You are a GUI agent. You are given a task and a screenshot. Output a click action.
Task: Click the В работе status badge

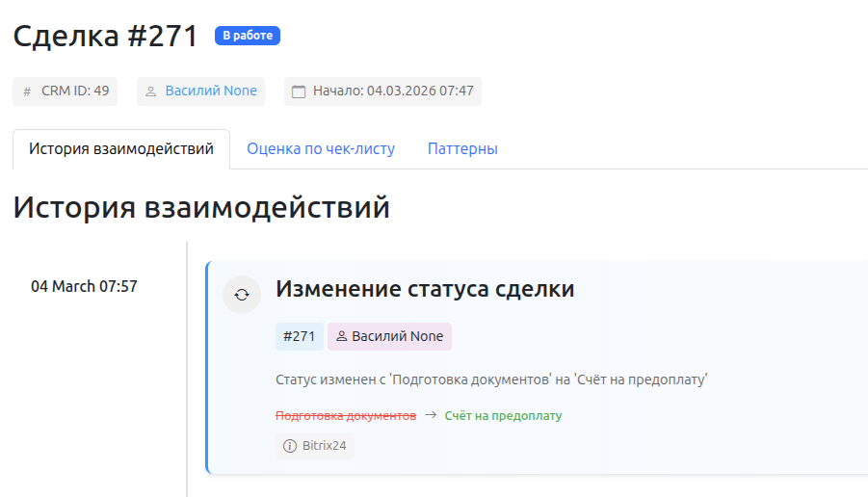click(x=248, y=36)
